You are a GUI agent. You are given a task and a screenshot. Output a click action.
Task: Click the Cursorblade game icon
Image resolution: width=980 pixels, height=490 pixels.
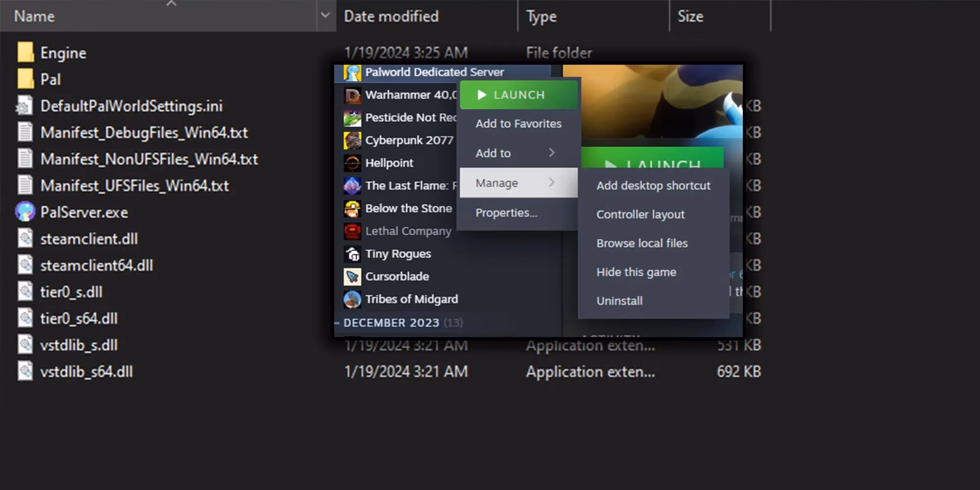click(352, 277)
